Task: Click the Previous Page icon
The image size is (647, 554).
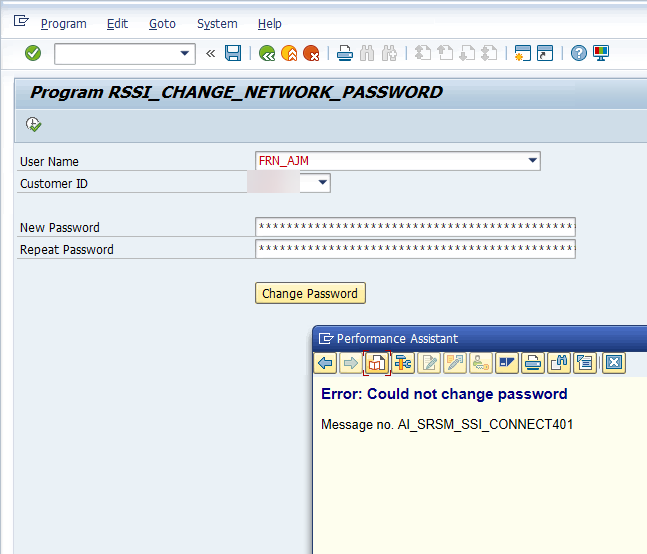Action: (x=445, y=53)
